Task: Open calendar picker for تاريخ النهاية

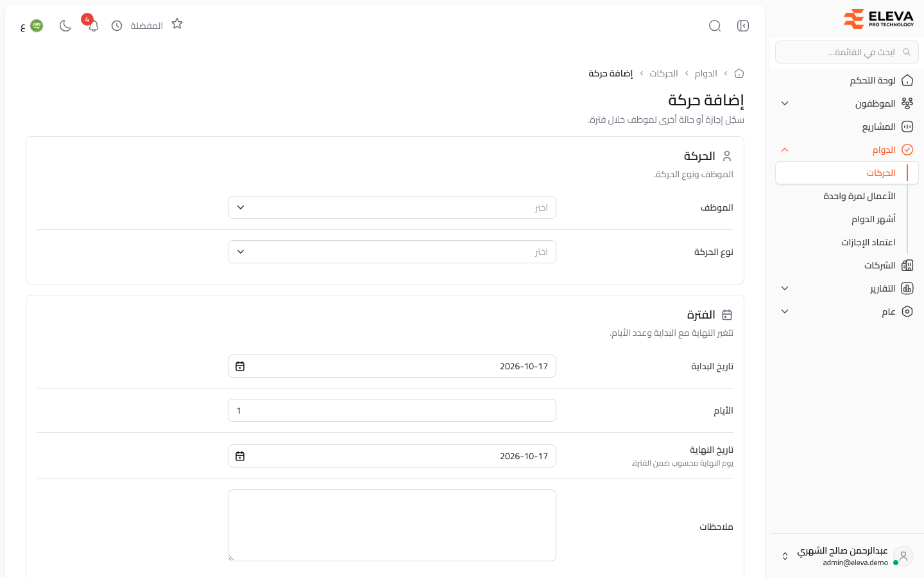Action: tap(240, 456)
